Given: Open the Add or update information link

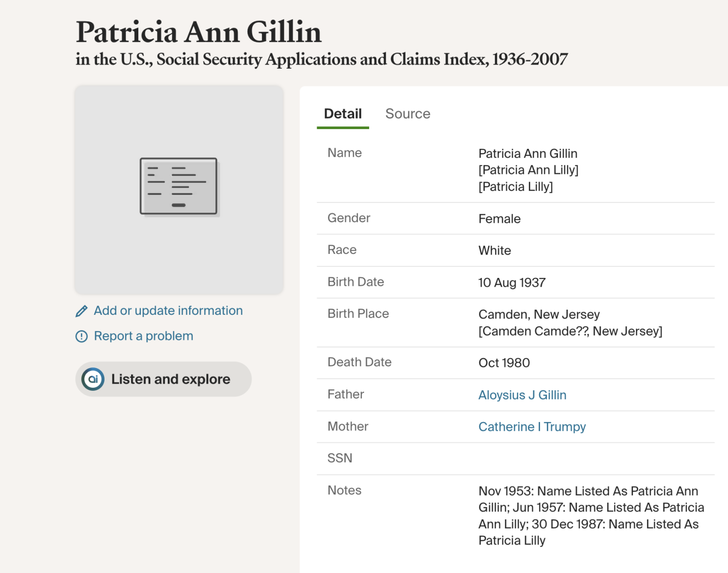Looking at the screenshot, I should click(x=168, y=311).
